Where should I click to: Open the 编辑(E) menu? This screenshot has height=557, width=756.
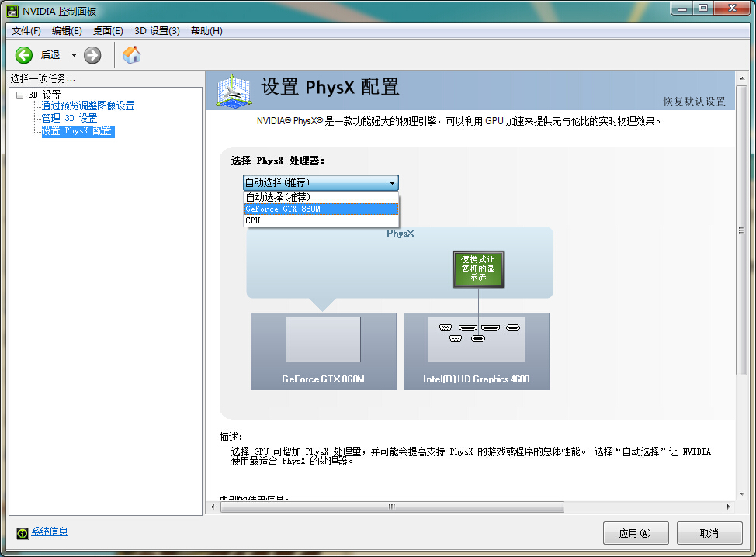point(67,31)
